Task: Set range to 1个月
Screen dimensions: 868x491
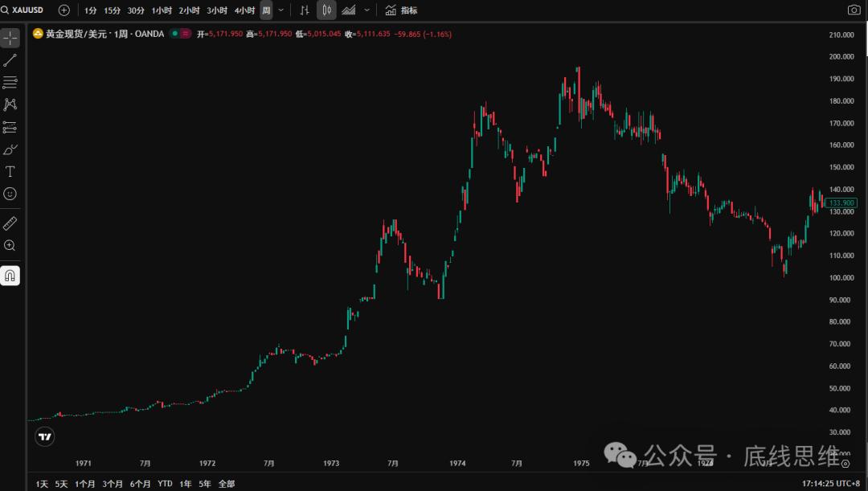Action: 84,484
